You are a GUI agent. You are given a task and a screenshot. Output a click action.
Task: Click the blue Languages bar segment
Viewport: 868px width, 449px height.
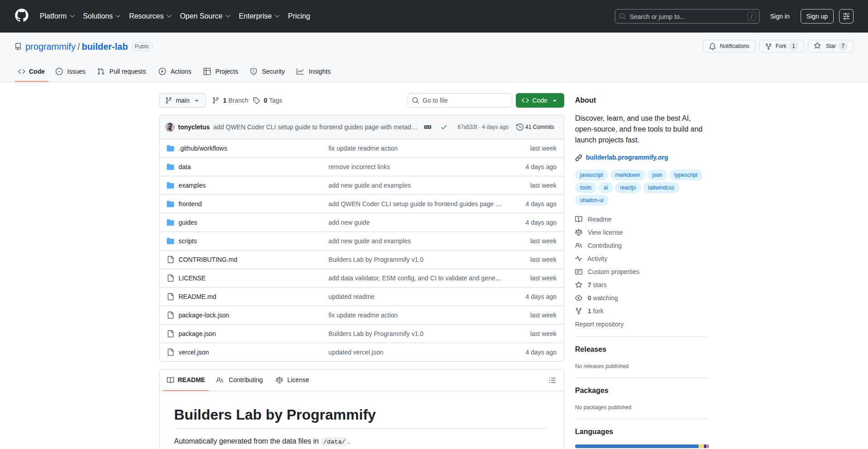coord(636,446)
